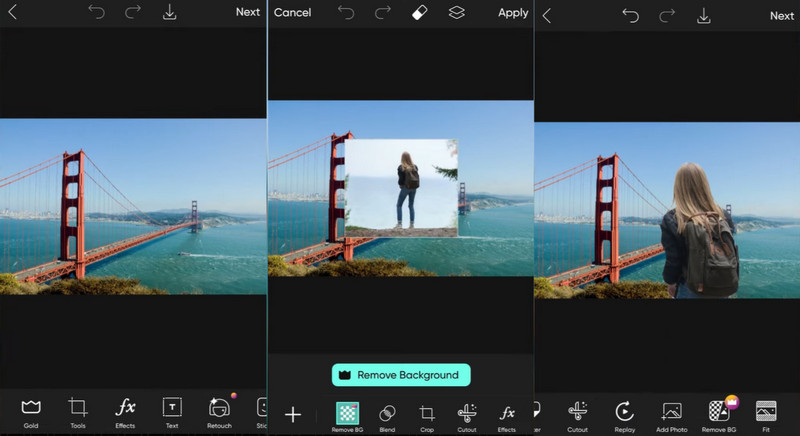The height and width of the screenshot is (436, 800).
Task: Tap Cancel in the middle editor
Action: pyautogui.click(x=292, y=13)
